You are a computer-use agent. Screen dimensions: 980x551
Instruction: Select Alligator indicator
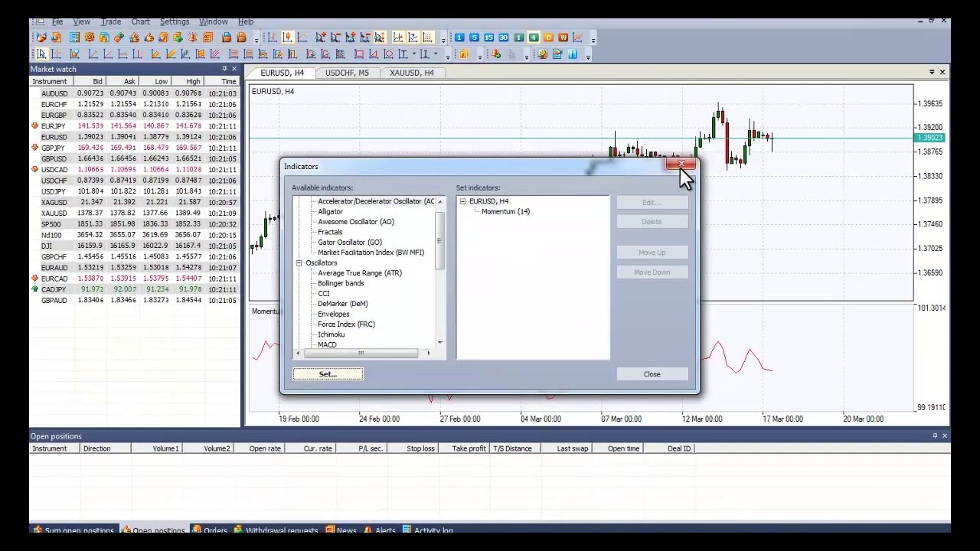[330, 211]
